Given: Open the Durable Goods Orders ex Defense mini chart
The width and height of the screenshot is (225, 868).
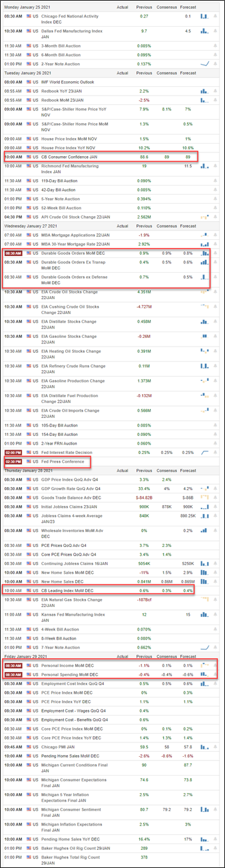Looking at the screenshot, I should 205,277.
